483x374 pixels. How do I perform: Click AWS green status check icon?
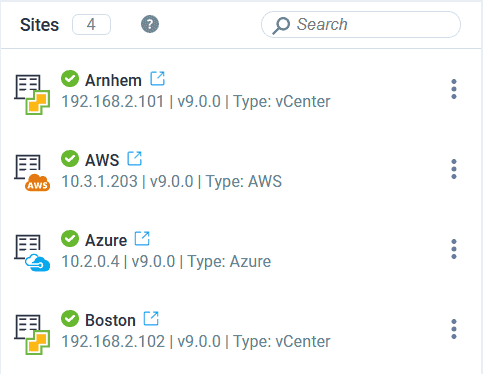point(70,159)
